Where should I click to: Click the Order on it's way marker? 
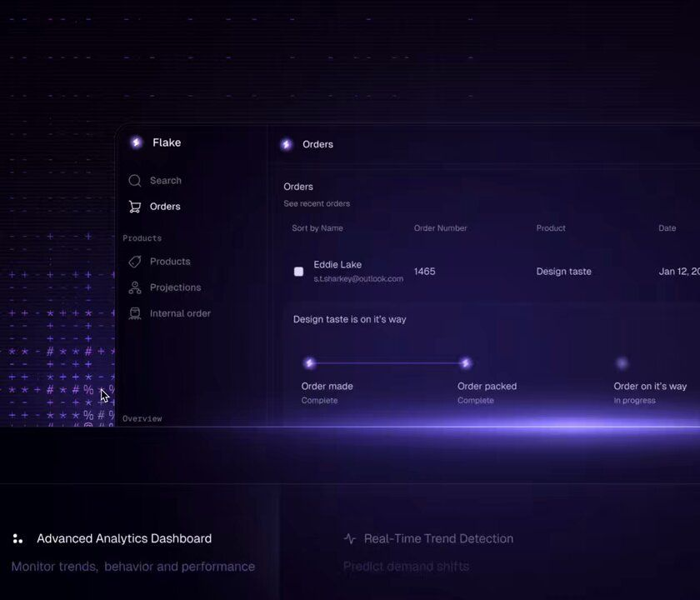[622, 363]
